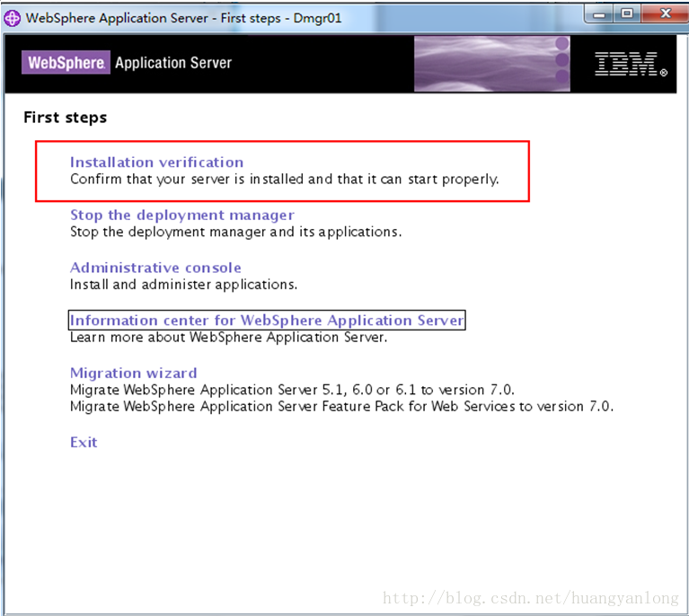Select text 'Install and administer applications.'
Image resolution: width=689 pixels, height=616 pixels.
pos(183,285)
